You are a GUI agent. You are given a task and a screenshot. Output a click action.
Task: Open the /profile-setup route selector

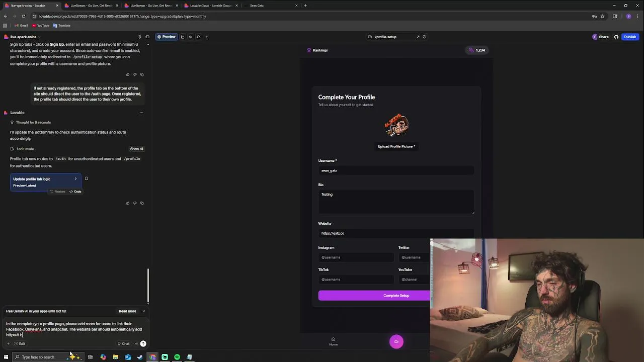pyautogui.click(x=385, y=37)
